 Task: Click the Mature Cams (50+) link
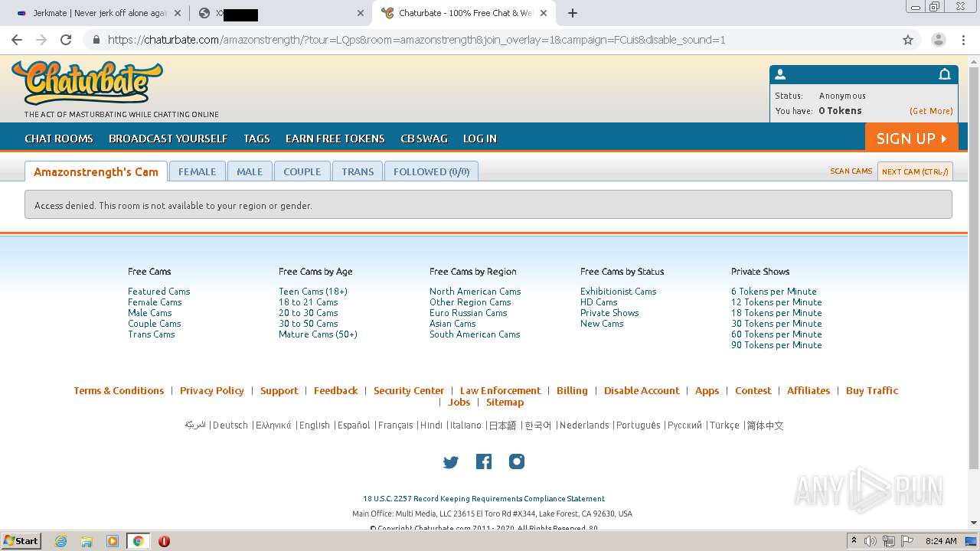318,334
